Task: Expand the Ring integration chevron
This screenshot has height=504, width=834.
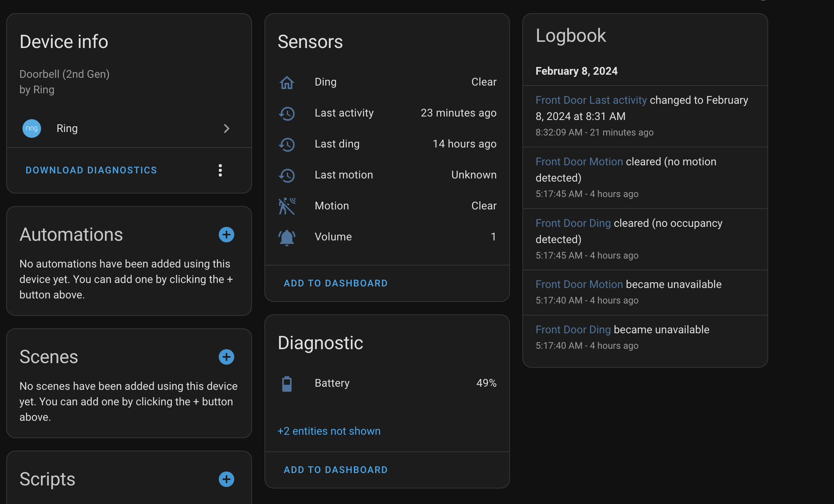Action: (227, 129)
